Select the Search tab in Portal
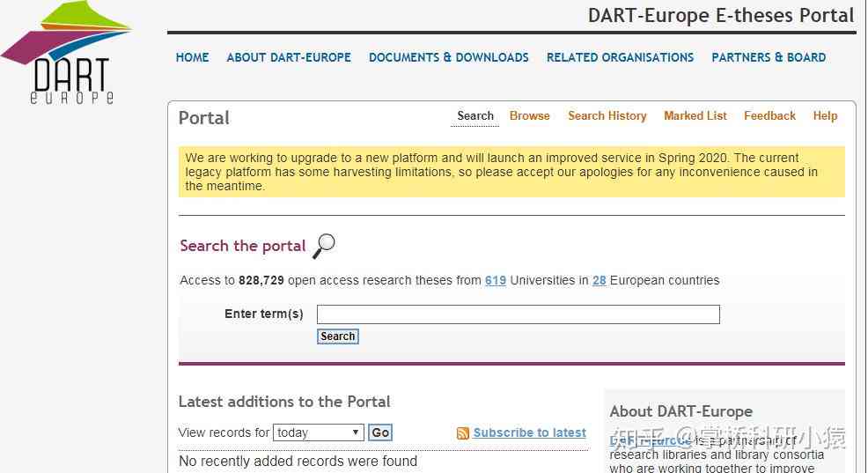This screenshot has height=473, width=868. tap(475, 115)
